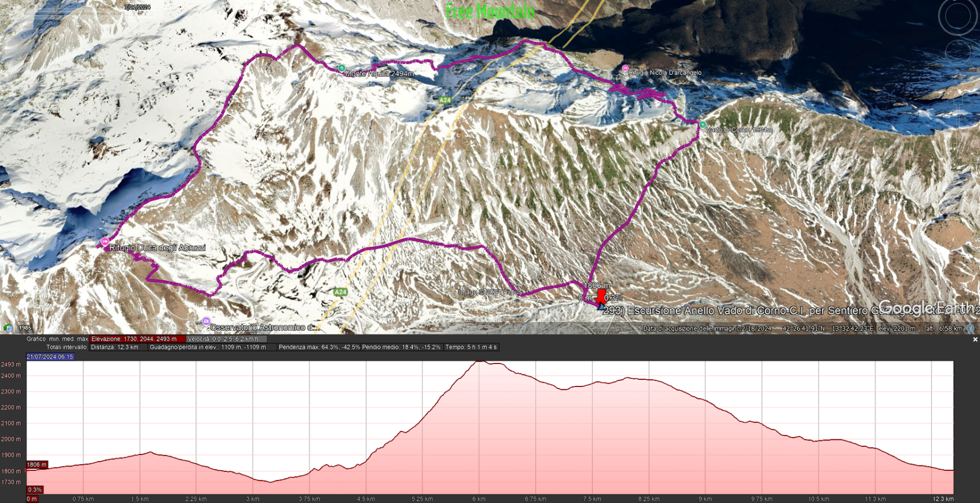Click the 293) Escursione Anello track label
The image size is (980, 503).
click(789, 311)
